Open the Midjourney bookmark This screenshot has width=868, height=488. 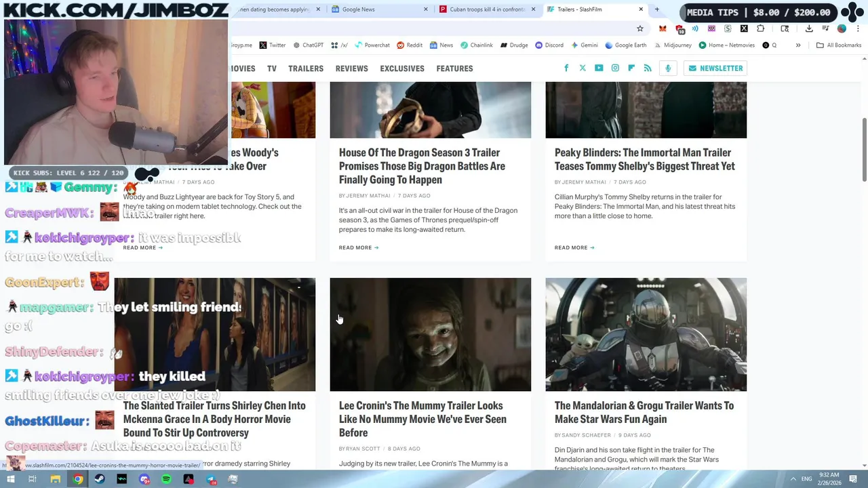673,45
